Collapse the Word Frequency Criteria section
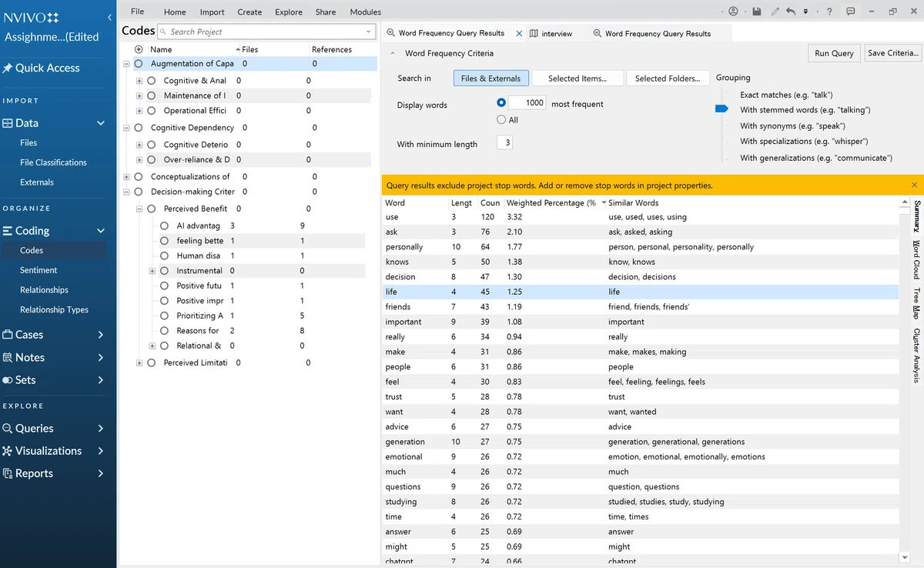 point(393,54)
